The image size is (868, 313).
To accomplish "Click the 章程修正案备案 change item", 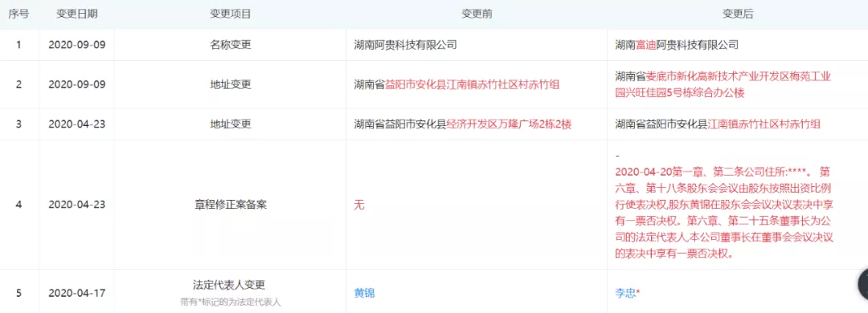I will click(x=231, y=205).
